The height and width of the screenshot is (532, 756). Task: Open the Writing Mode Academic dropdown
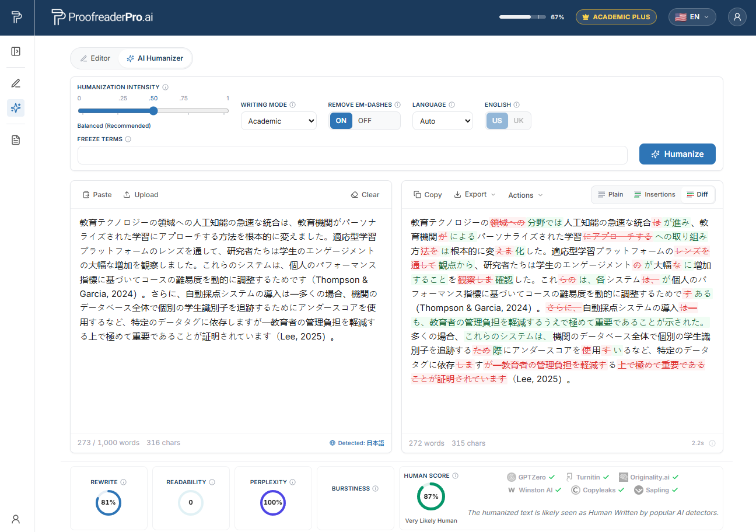pyautogui.click(x=279, y=121)
